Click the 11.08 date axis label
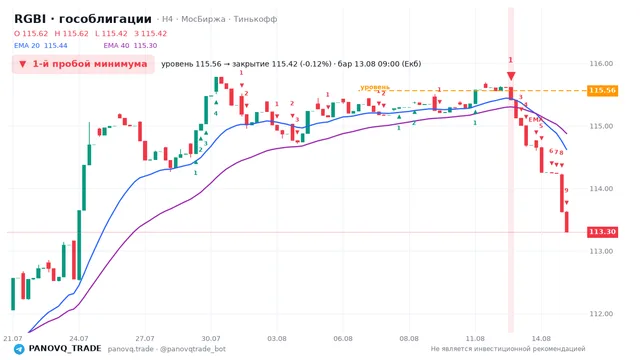 coord(475,339)
